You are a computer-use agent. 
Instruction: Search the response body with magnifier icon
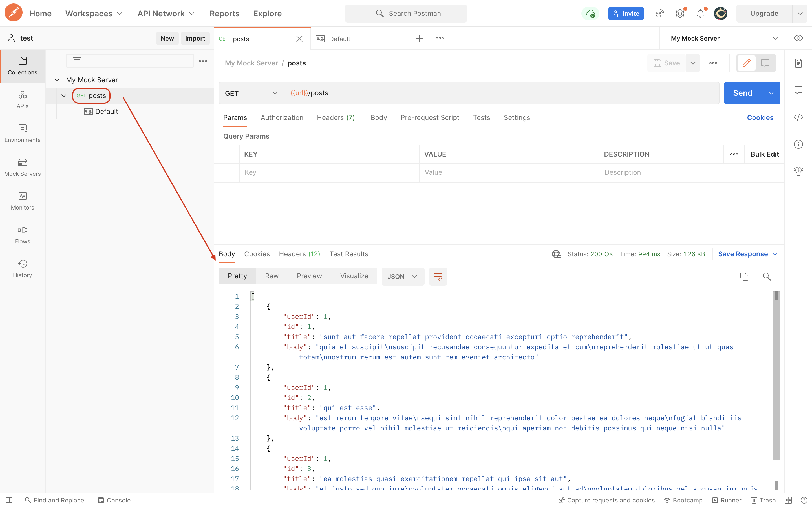point(766,276)
